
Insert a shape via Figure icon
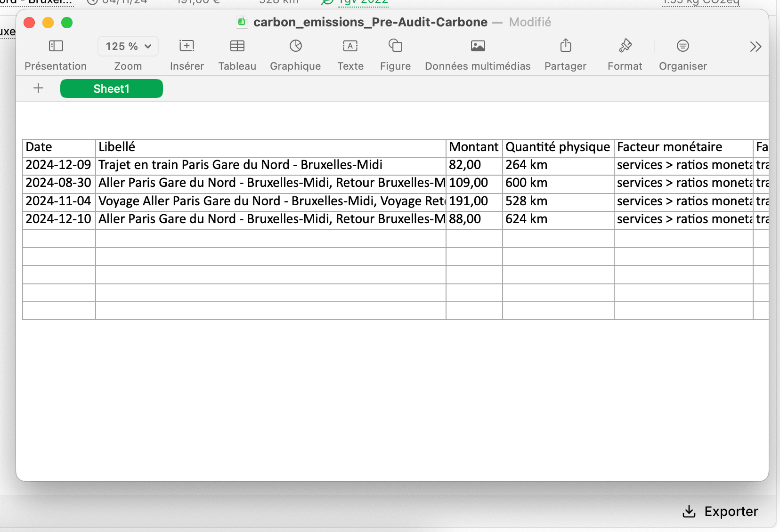coord(396,46)
